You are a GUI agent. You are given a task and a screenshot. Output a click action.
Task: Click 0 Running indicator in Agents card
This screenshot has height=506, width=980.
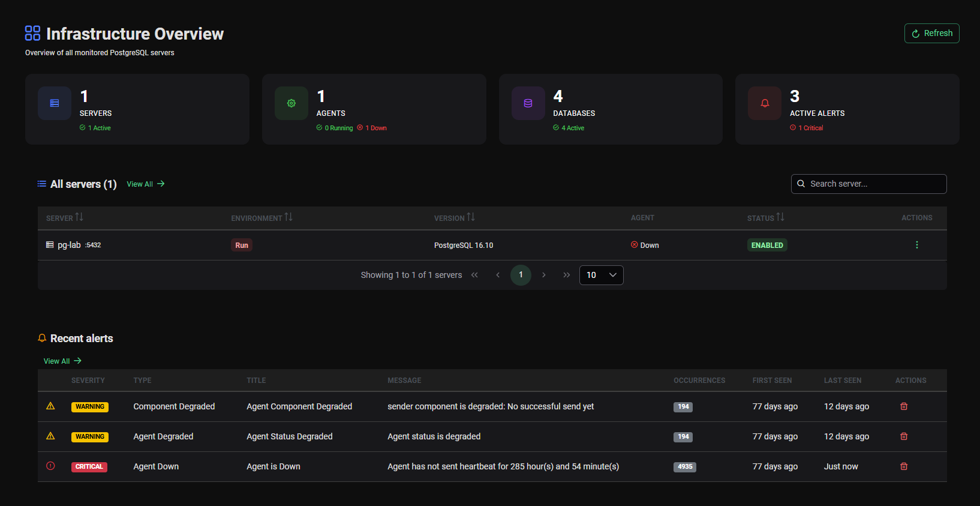point(335,128)
